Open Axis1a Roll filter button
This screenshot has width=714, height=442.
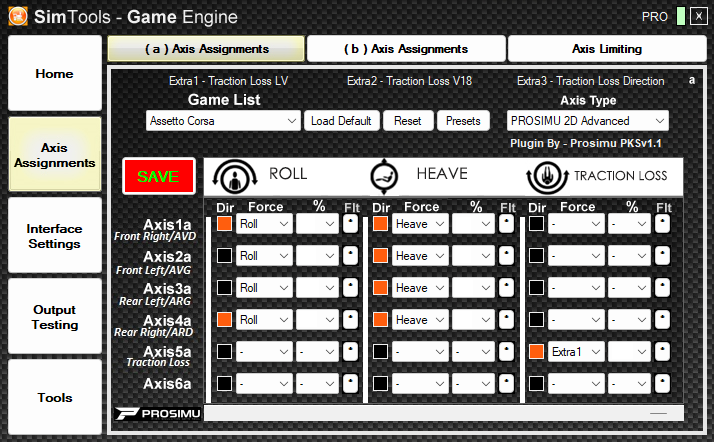pos(352,224)
